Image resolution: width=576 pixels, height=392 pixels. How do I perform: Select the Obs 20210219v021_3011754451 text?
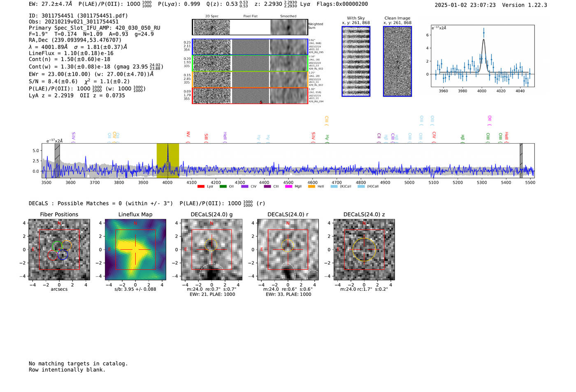click(x=74, y=22)
